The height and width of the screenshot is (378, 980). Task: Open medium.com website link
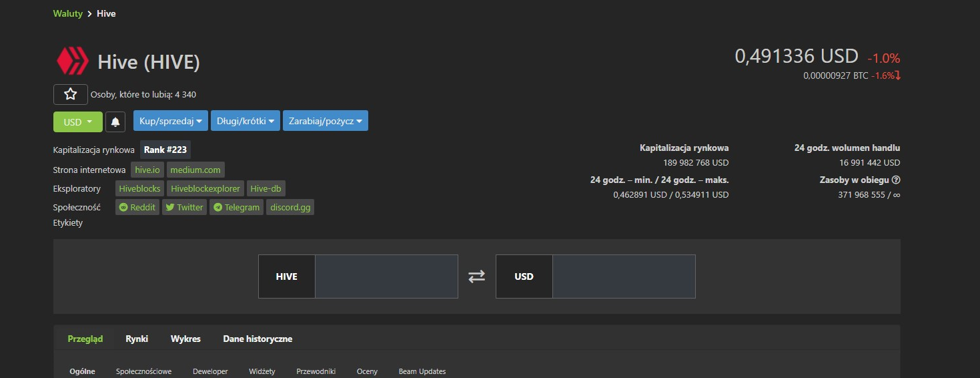pyautogui.click(x=195, y=170)
